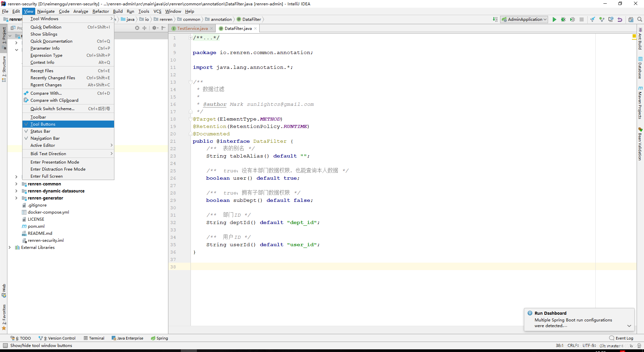644x352 pixels.
Task: Click the Search Everywhere magnifier icon
Action: (x=640, y=19)
